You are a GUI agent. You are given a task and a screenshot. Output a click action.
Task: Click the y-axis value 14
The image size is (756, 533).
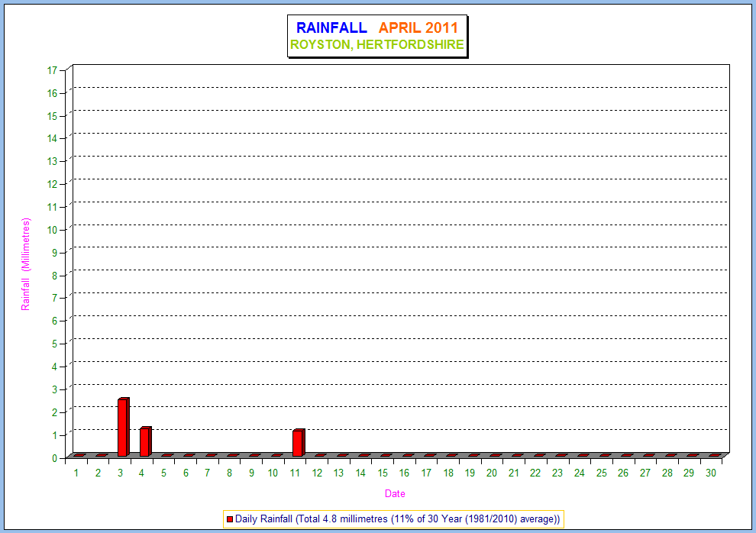point(52,138)
